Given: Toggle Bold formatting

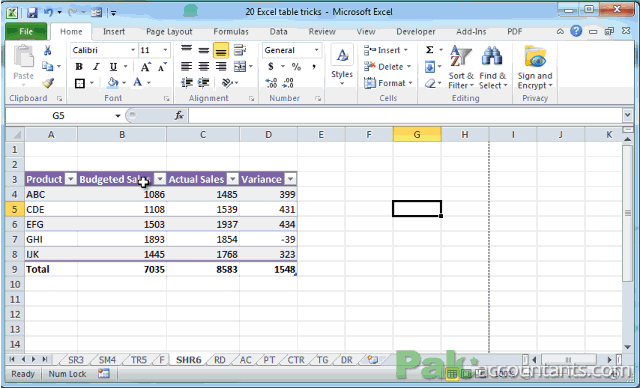Looking at the screenshot, I should (79, 67).
